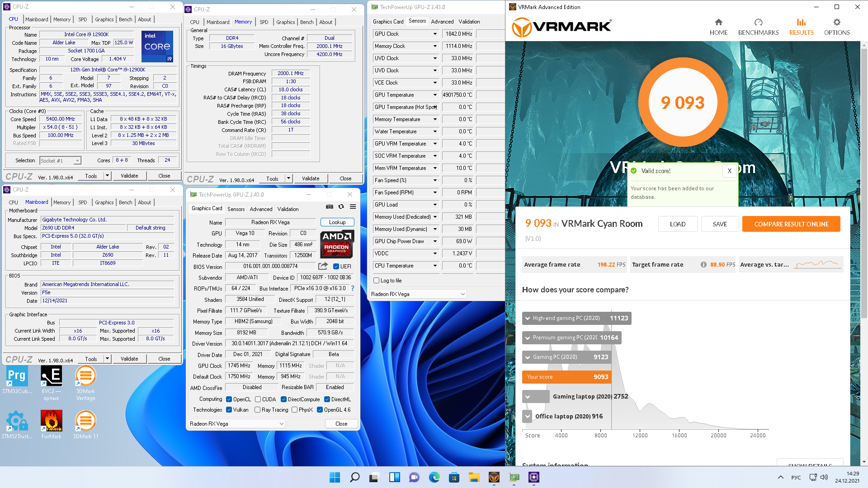This screenshot has height=488, width=868.
Task: Click GPU Name field Radeon RX Vega
Action: [x=270, y=222]
